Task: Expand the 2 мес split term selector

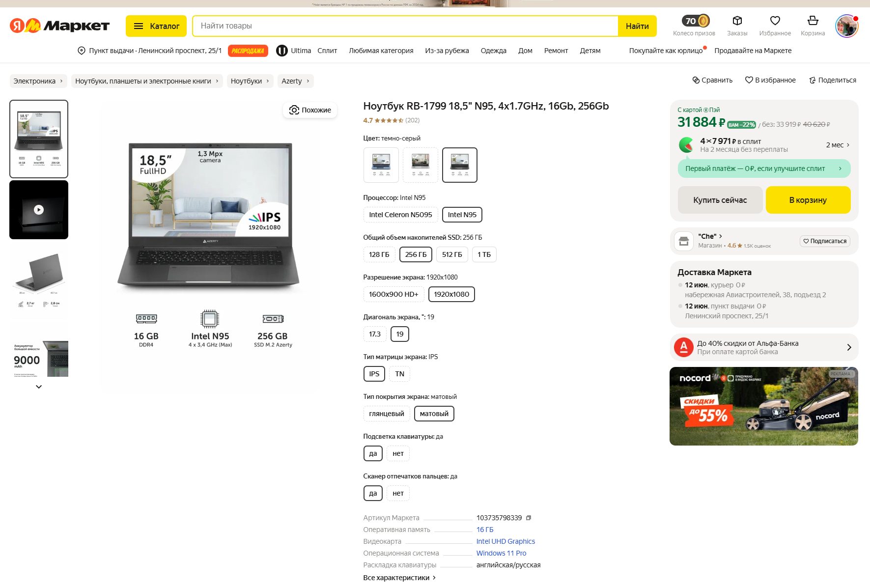Action: tap(838, 145)
